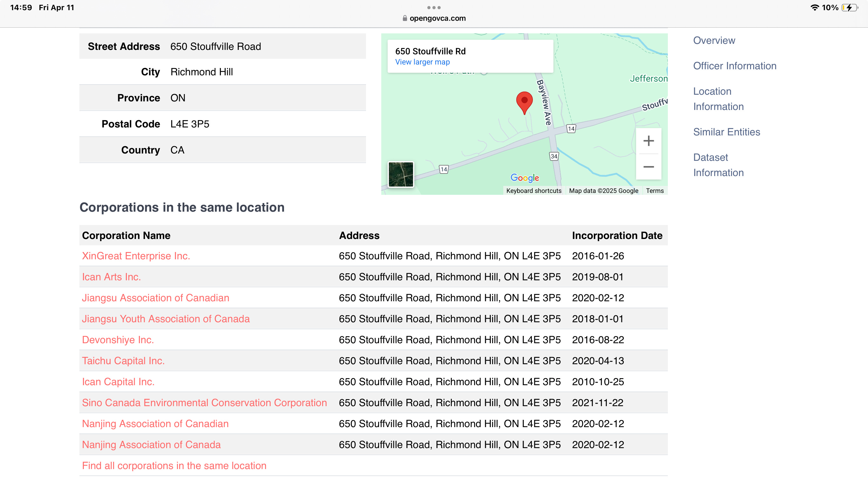Open Sino Canada Environmental Conservation Corporation

point(204,402)
